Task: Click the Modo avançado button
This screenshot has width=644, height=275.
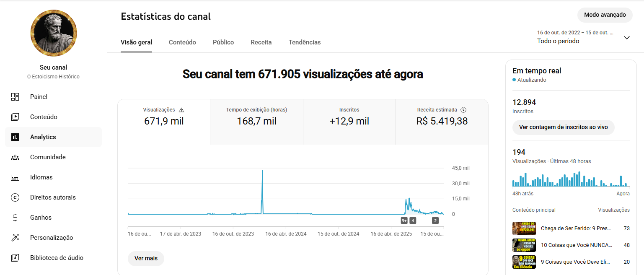Action: coord(605,15)
